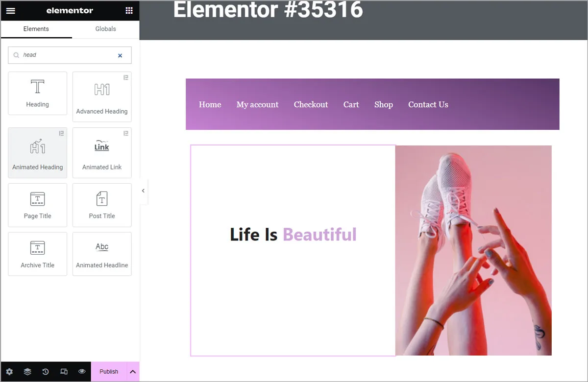Select the Animated Link widget
The width and height of the screenshot is (588, 382).
coord(102,153)
